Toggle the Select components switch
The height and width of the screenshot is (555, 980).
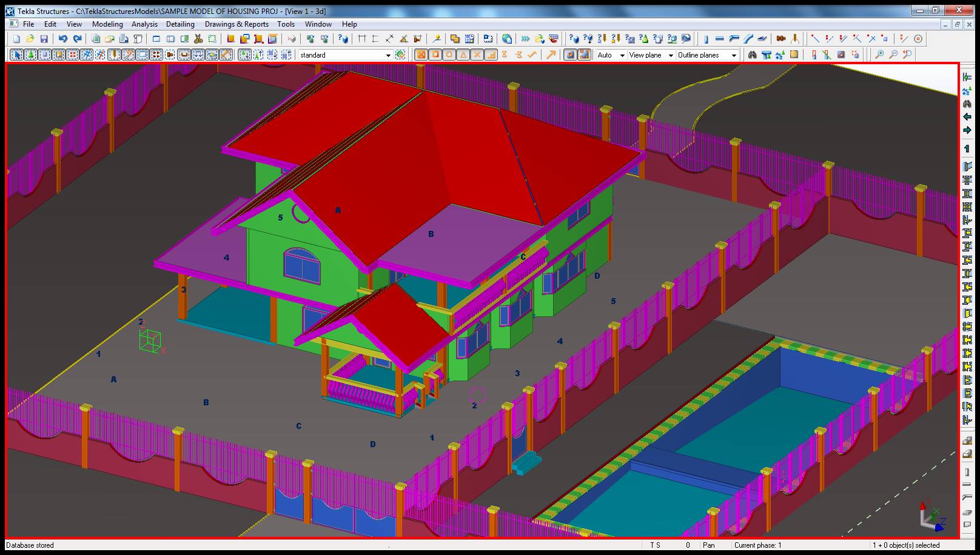30,55
